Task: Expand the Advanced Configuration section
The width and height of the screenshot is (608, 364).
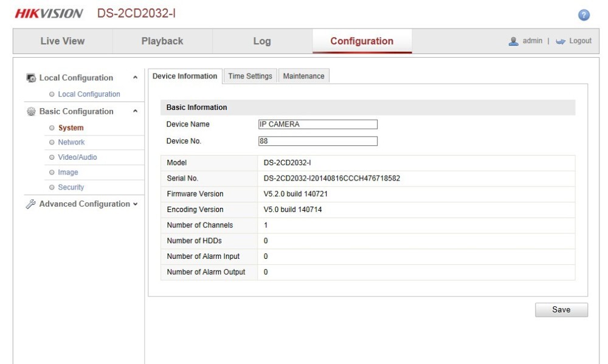Action: click(x=135, y=204)
